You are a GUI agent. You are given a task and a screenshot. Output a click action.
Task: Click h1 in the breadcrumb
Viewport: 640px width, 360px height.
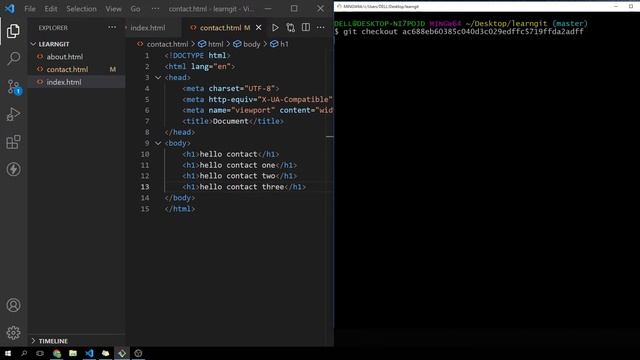click(284, 44)
